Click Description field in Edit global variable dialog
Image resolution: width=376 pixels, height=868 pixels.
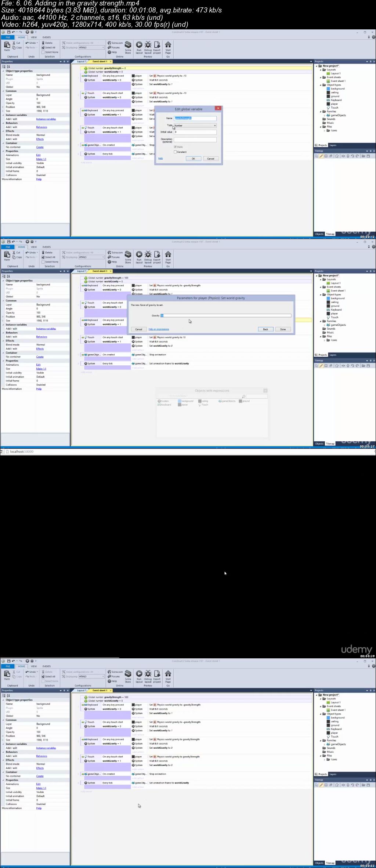coord(195,140)
